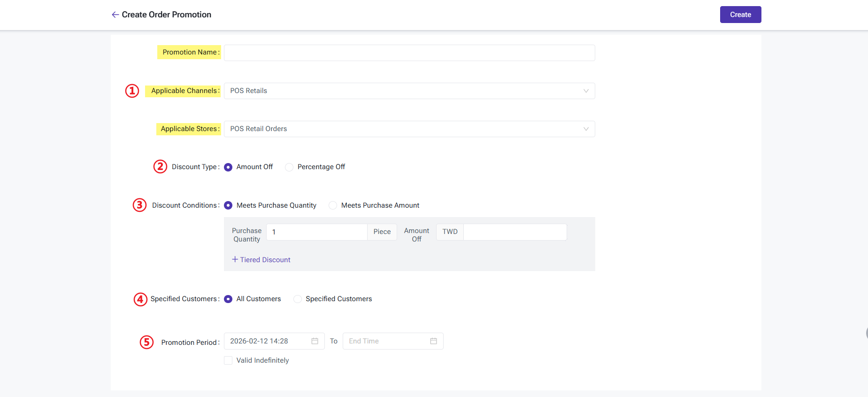This screenshot has height=397, width=868.
Task: Select the Specified Customers radio option
Action: coord(298,299)
